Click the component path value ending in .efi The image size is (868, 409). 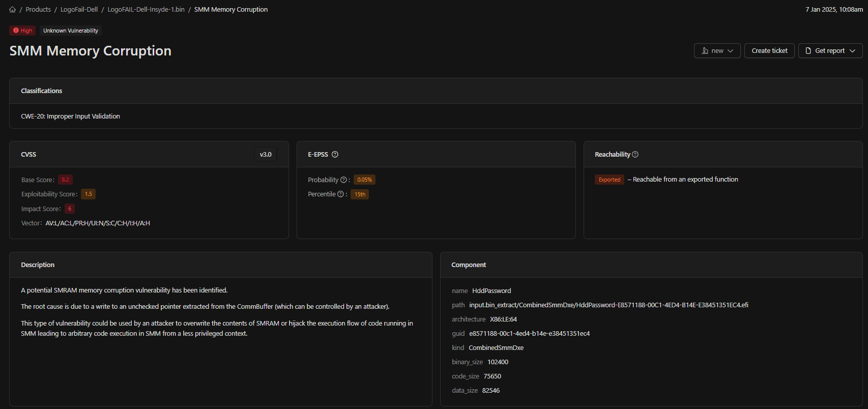coord(609,305)
